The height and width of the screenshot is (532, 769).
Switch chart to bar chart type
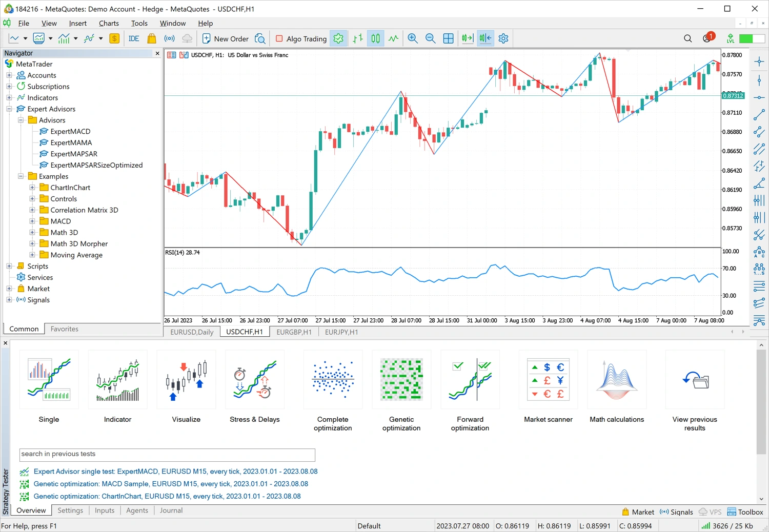(358, 38)
